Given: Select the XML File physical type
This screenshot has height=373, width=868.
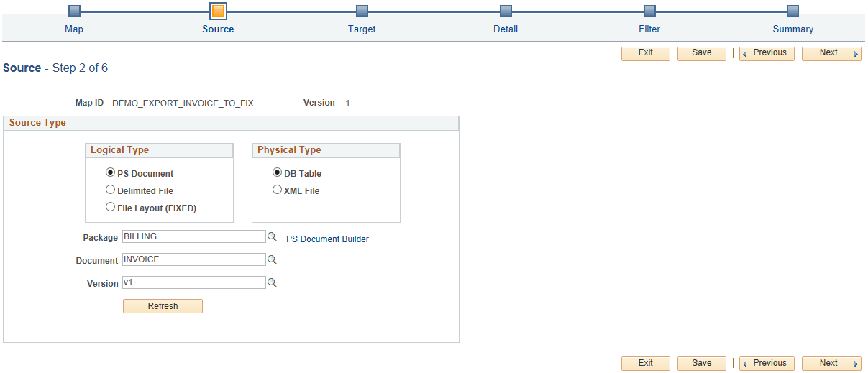Looking at the screenshot, I should click(277, 190).
